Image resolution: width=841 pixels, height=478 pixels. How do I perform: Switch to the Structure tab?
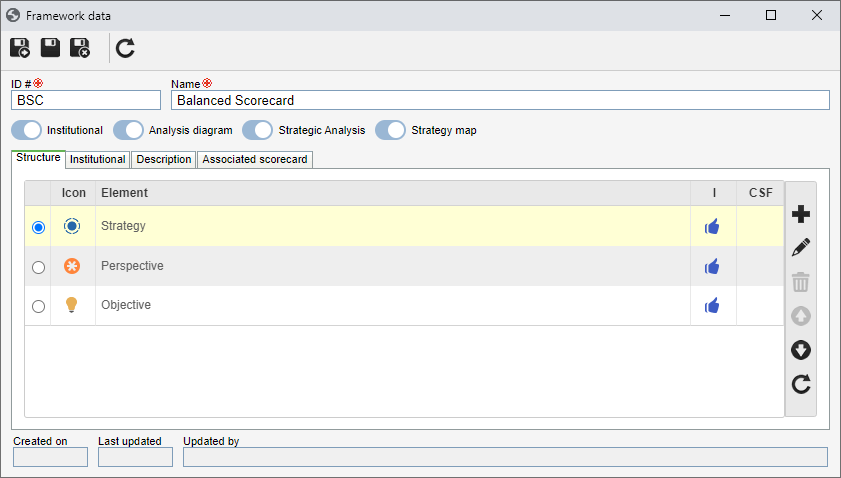[38, 158]
